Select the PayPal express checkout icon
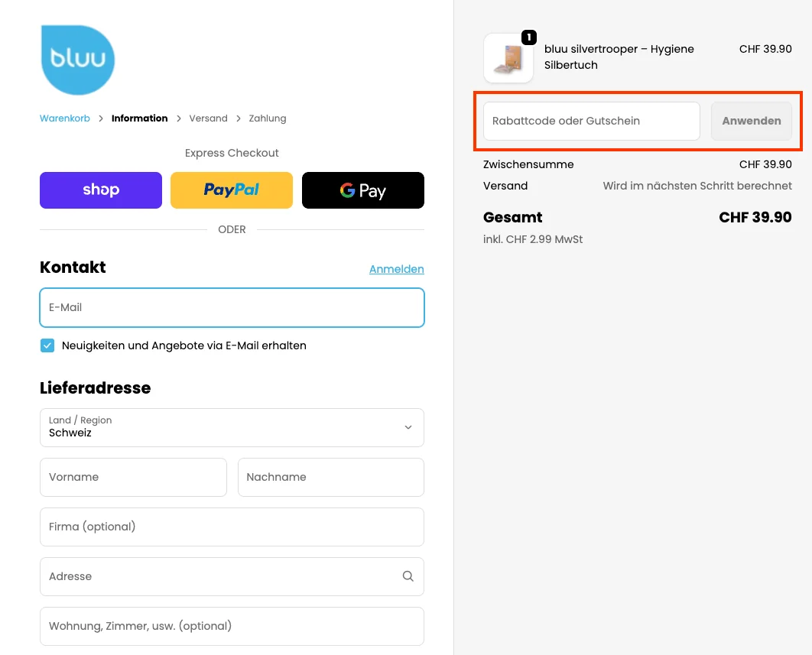Image resolution: width=812 pixels, height=655 pixels. [231, 190]
